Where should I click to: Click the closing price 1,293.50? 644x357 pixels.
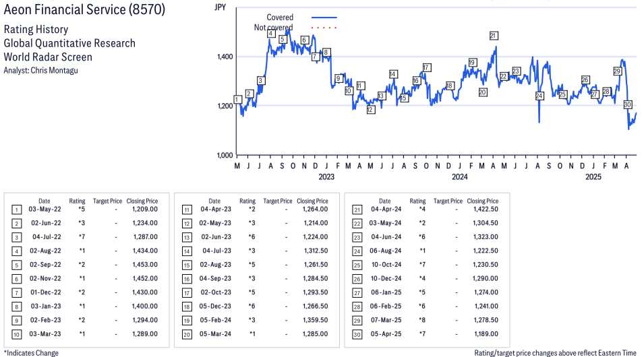[x=316, y=292]
